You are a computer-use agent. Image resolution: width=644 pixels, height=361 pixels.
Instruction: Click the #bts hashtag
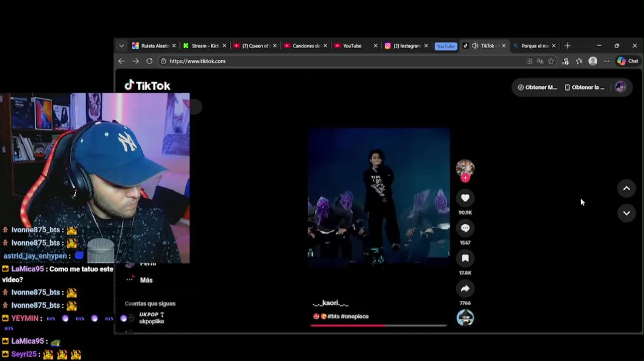[x=334, y=316]
